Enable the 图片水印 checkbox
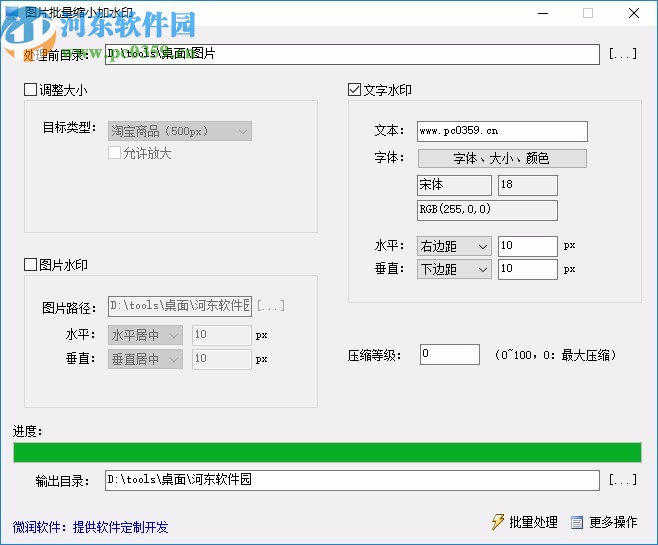Screen dimensions: 658x545 30,265
